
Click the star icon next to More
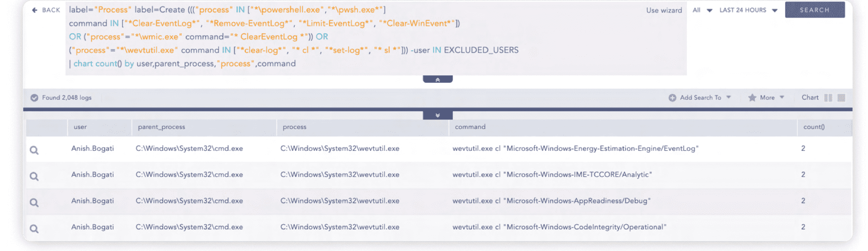[752, 98]
